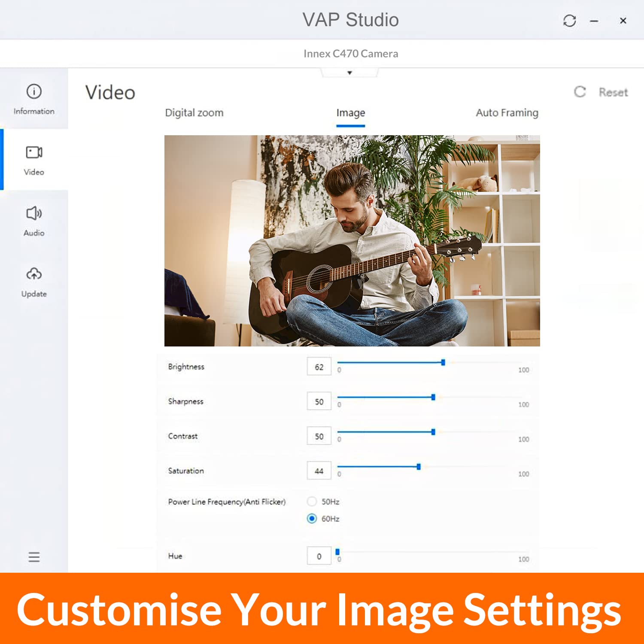Viewport: 644px width, 644px height.
Task: Open the Information panel
Action: [34, 99]
